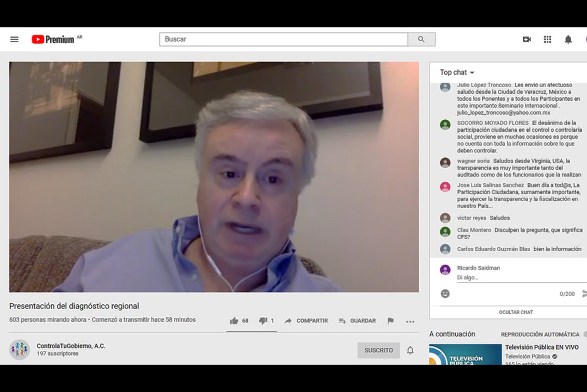Click the SUSCRITO subscription button
The image size is (587, 392).
[378, 350]
